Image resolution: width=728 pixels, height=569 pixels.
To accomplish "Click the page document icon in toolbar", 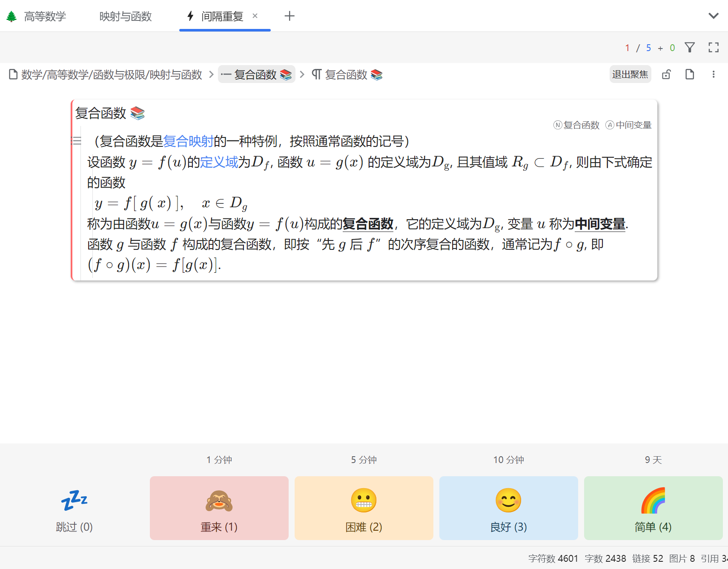I will pos(690,74).
